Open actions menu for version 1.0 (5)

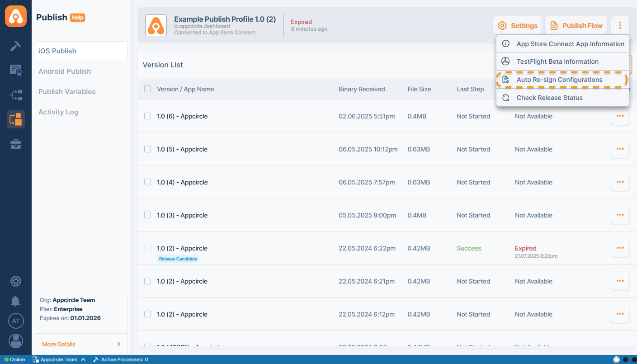[x=620, y=149]
